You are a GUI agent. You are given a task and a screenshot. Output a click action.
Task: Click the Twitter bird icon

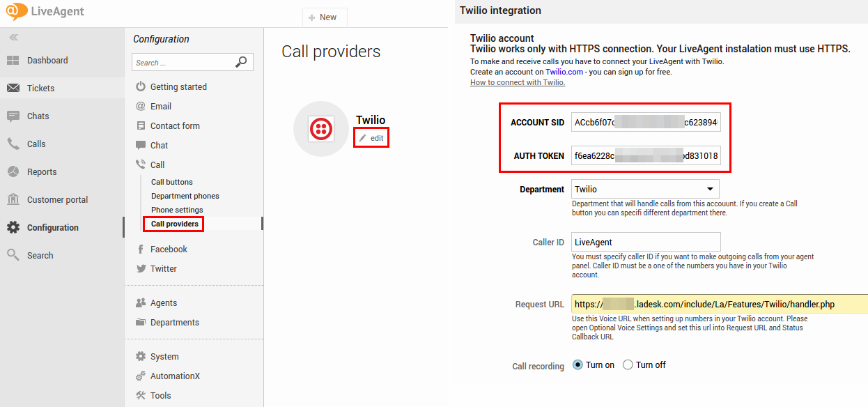tap(141, 269)
